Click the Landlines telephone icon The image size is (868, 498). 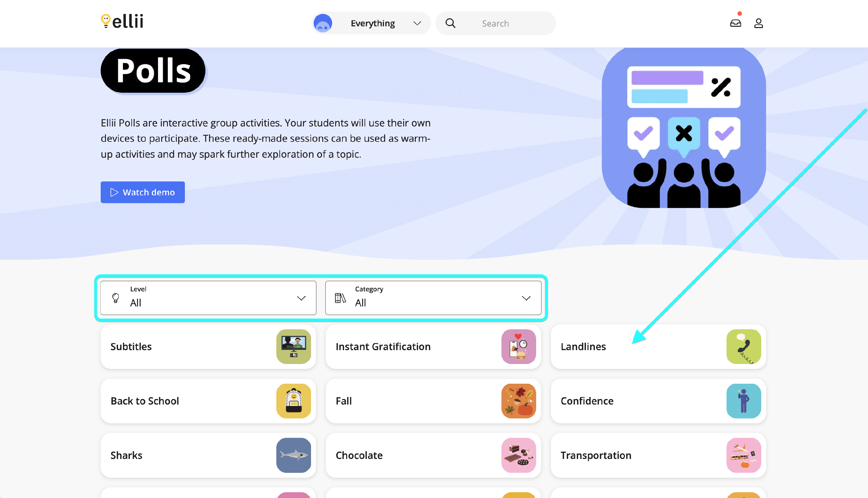click(x=744, y=346)
